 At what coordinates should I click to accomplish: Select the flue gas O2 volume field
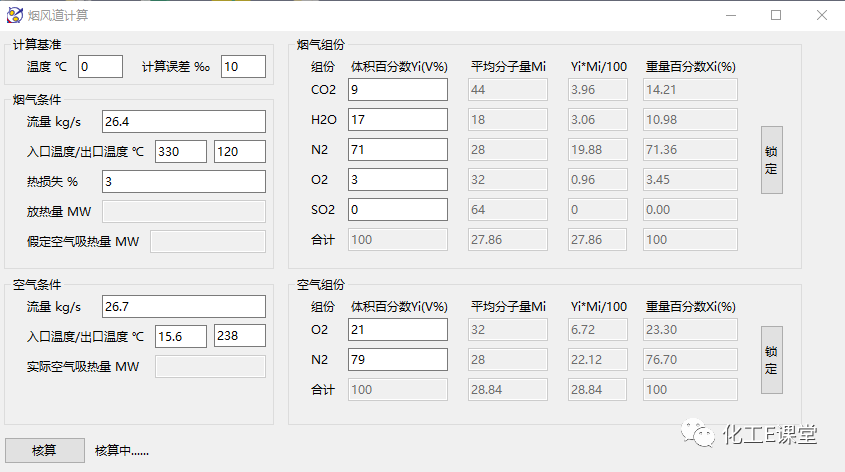(397, 180)
